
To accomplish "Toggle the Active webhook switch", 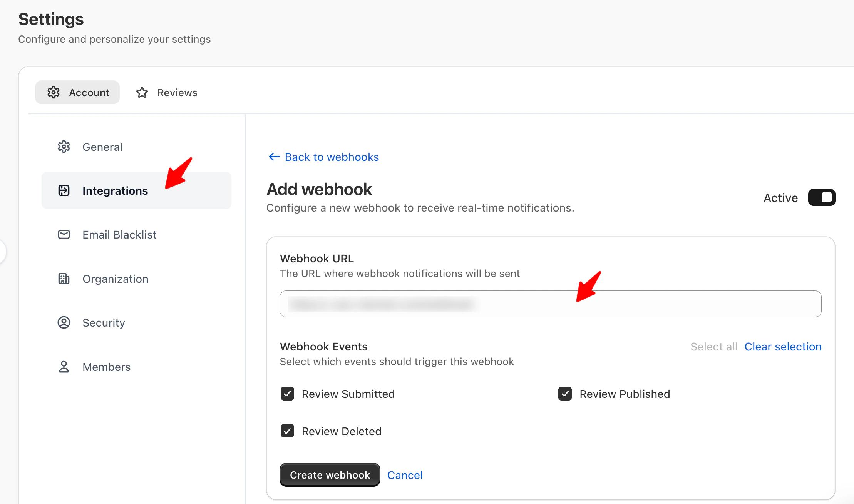I will coord(821,197).
